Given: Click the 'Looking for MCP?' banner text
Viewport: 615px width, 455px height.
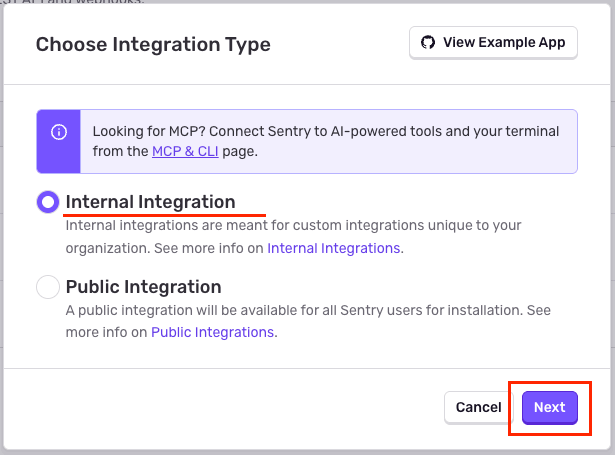Looking at the screenshot, I should [x=326, y=141].
